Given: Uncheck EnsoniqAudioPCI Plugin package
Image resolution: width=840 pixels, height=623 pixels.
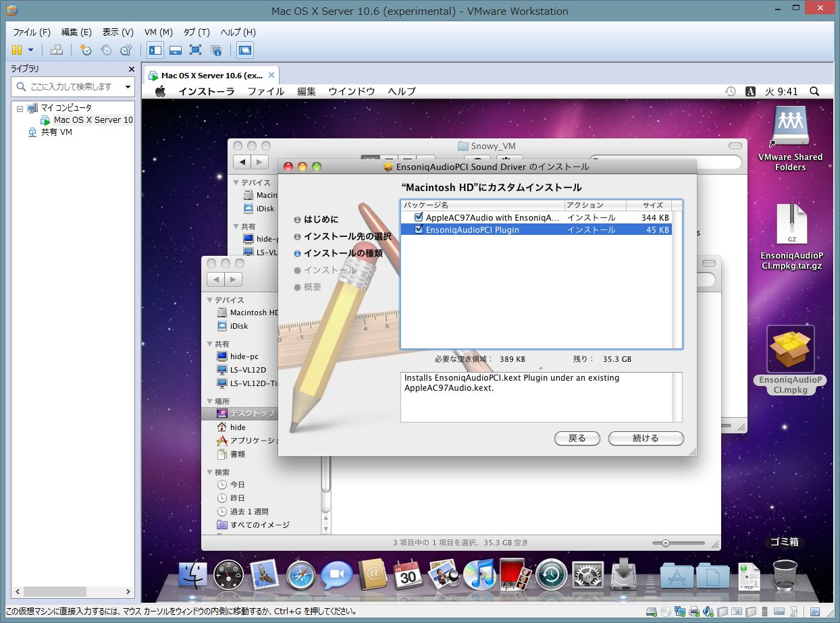Looking at the screenshot, I should coord(419,229).
